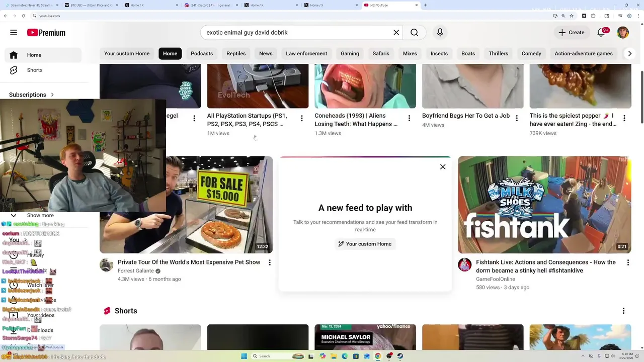Close the 'A new feed to play with' card
Image resolution: width=644 pixels, height=362 pixels.
443,167
